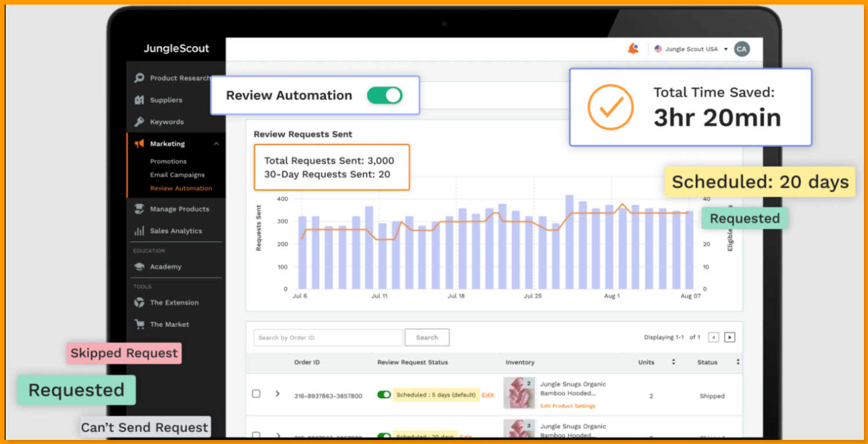Open Keywords in the sidebar

pos(166,122)
